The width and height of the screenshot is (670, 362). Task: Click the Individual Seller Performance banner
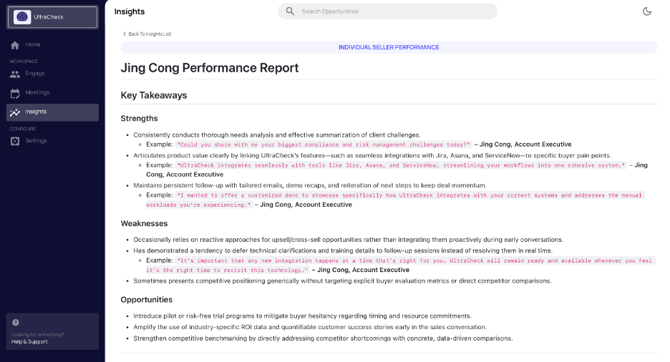pos(389,47)
